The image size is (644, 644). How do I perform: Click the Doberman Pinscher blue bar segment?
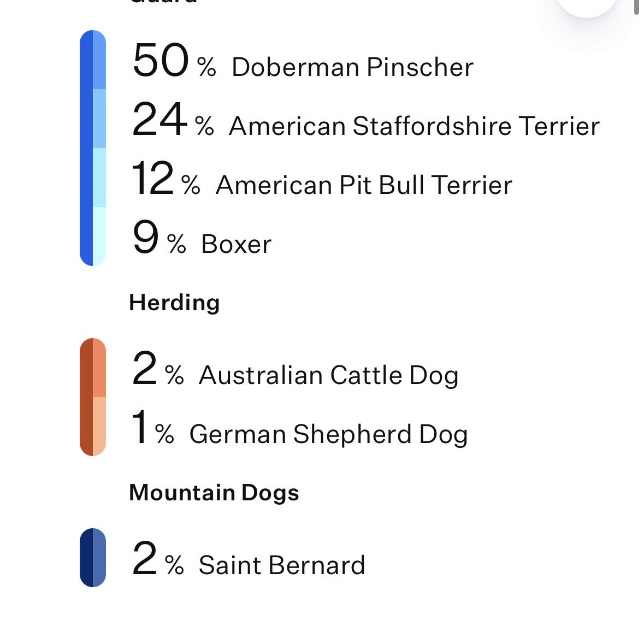99,60
